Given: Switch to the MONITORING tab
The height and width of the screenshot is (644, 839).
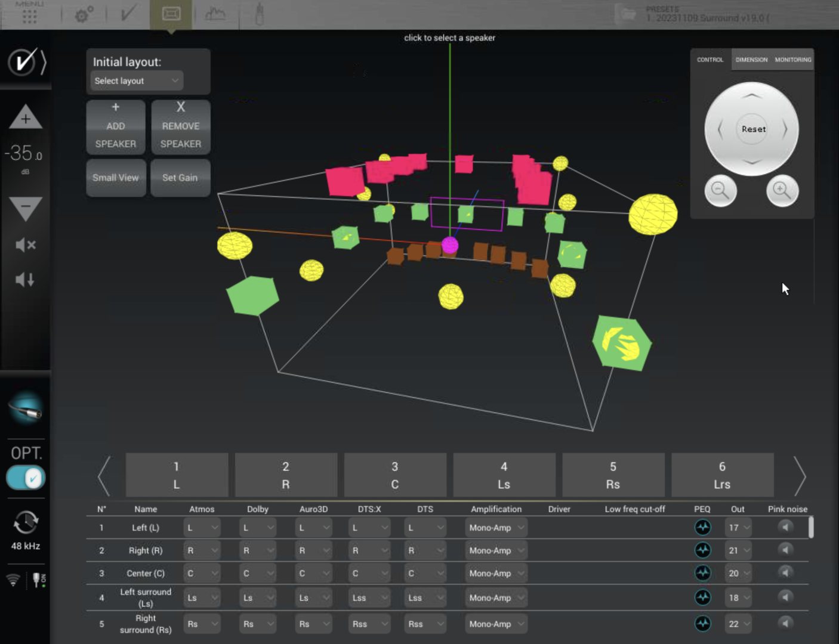Looking at the screenshot, I should coord(792,60).
